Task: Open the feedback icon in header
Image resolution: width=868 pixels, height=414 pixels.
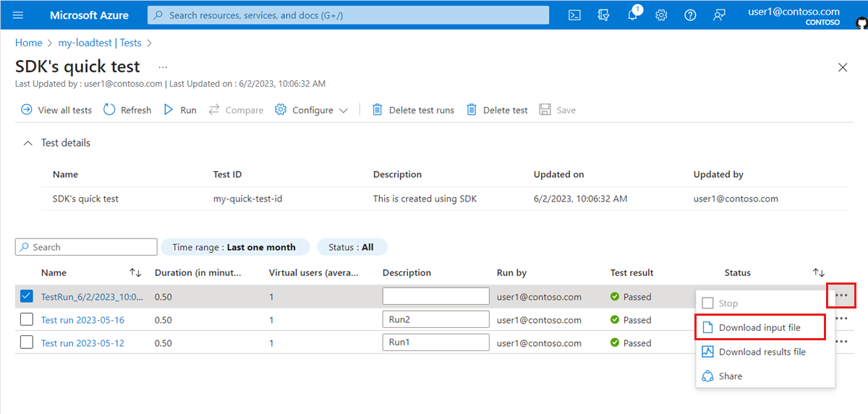Action: tap(719, 15)
